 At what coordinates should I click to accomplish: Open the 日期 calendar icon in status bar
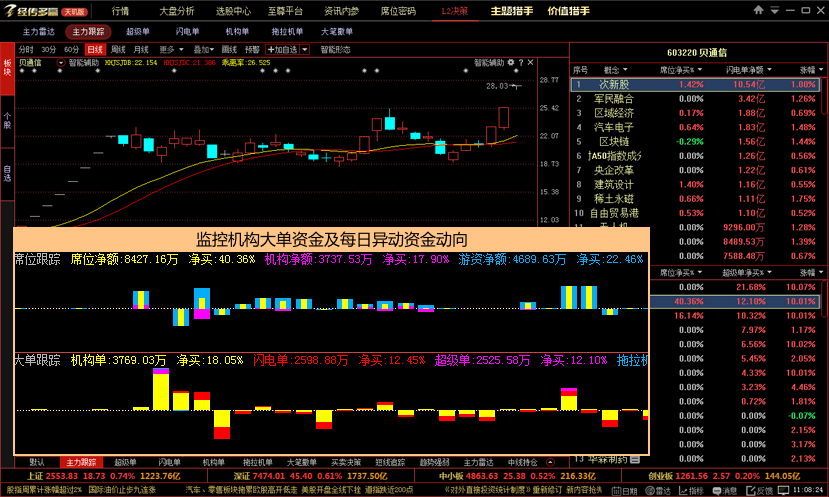pyautogui.click(x=624, y=491)
